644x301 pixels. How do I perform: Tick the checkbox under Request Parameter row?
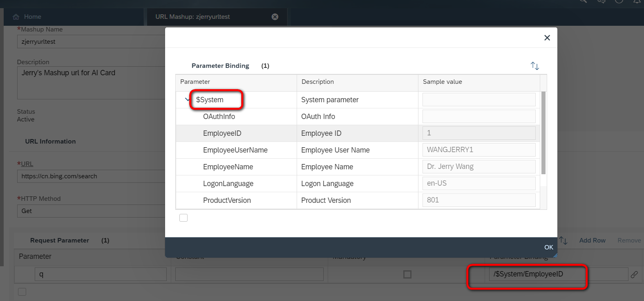pos(22,292)
